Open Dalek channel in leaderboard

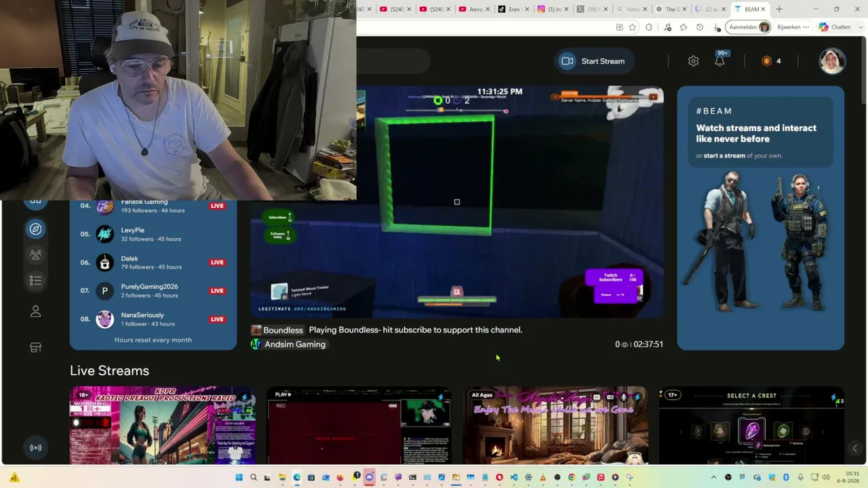click(153, 262)
